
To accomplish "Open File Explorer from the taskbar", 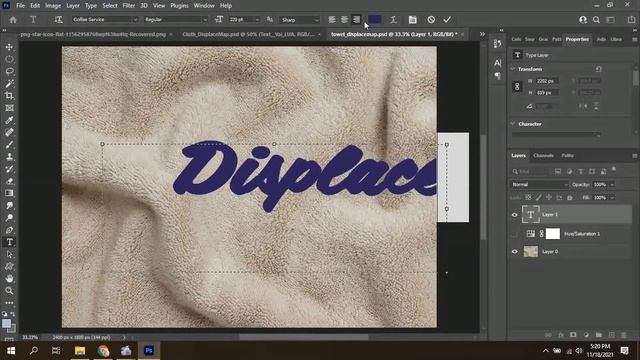I will [80, 351].
